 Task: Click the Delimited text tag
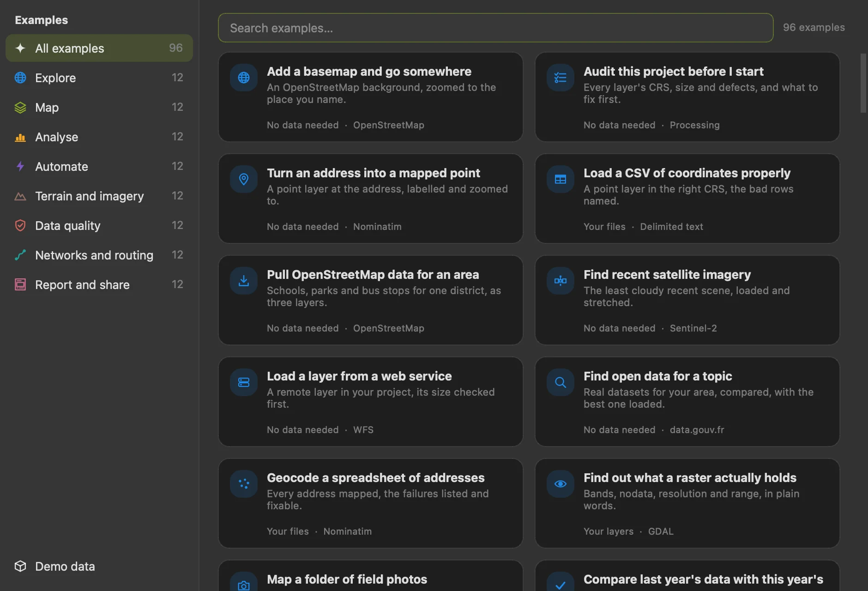(671, 227)
